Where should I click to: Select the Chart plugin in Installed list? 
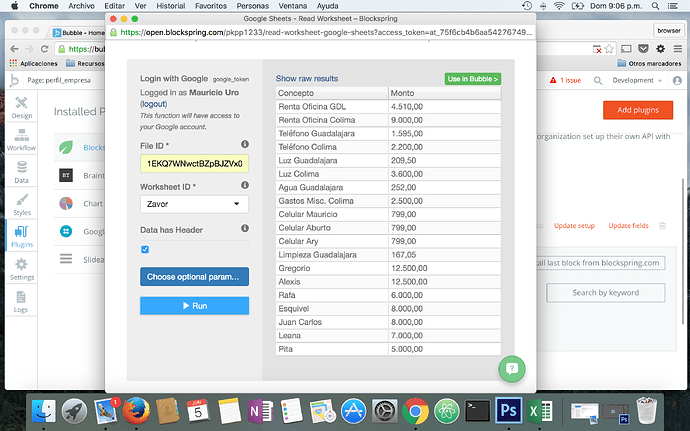tap(80, 203)
